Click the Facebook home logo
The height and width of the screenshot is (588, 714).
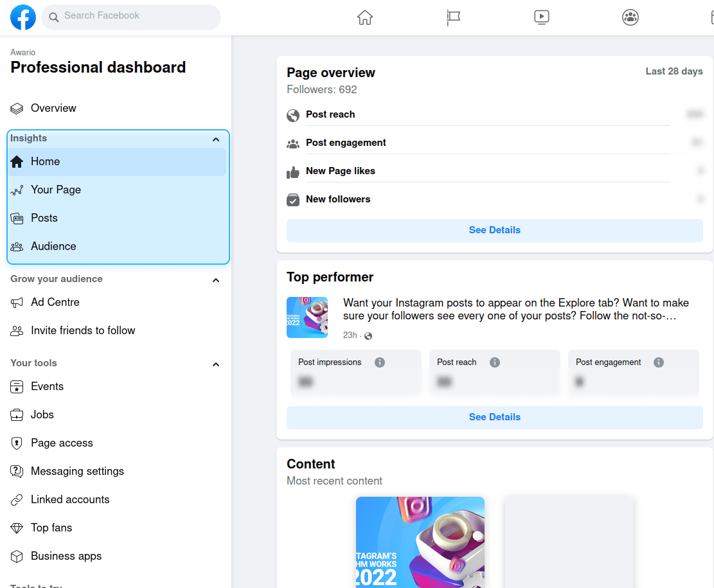pyautogui.click(x=23, y=17)
